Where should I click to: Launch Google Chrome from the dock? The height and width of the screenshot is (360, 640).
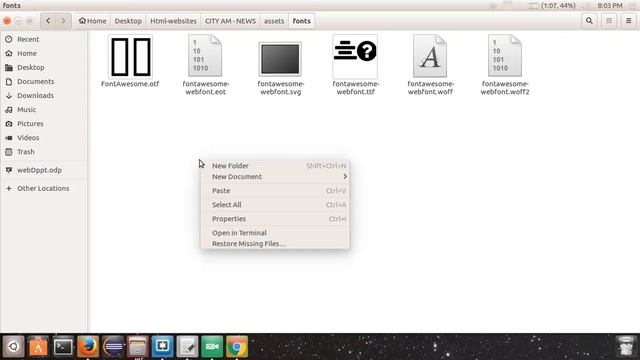(237, 347)
